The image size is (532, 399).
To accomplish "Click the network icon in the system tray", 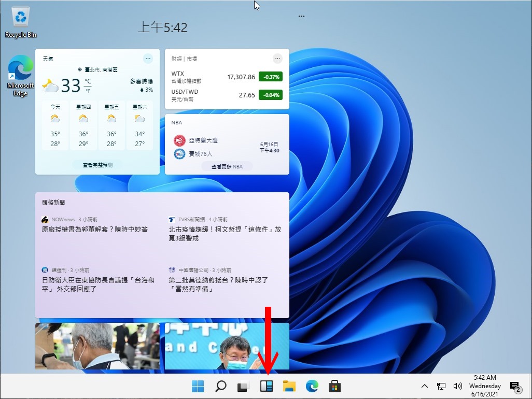I will pyautogui.click(x=441, y=386).
